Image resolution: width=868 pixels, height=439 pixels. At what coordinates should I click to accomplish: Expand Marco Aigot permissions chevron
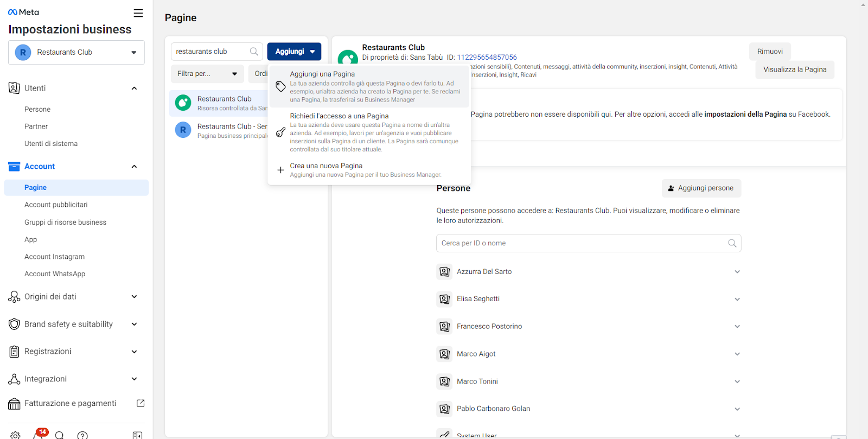(x=737, y=354)
